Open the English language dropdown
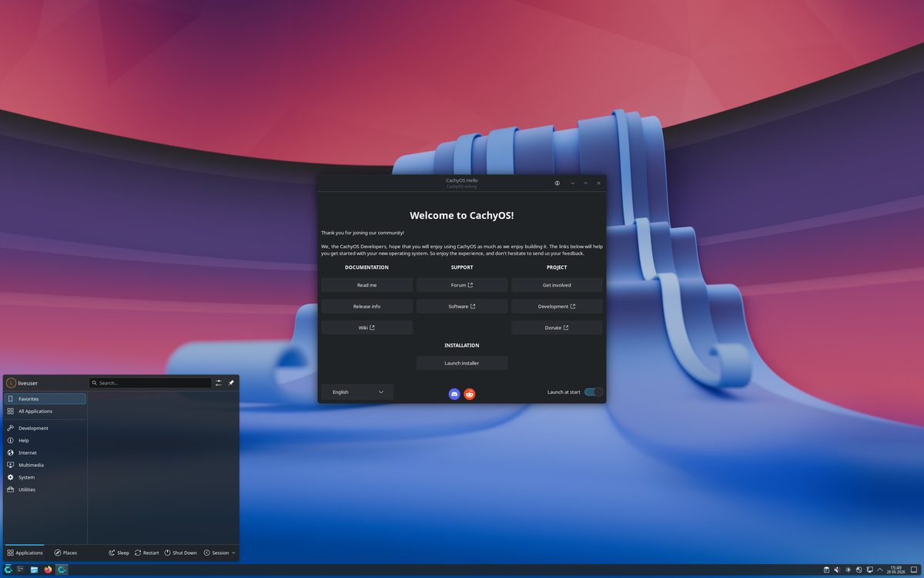The width and height of the screenshot is (924, 578). (x=357, y=392)
